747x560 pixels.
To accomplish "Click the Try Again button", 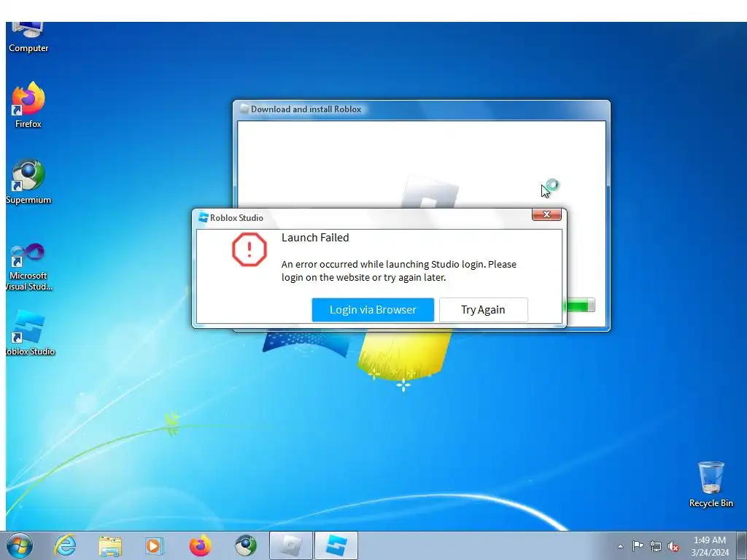I will [483, 309].
